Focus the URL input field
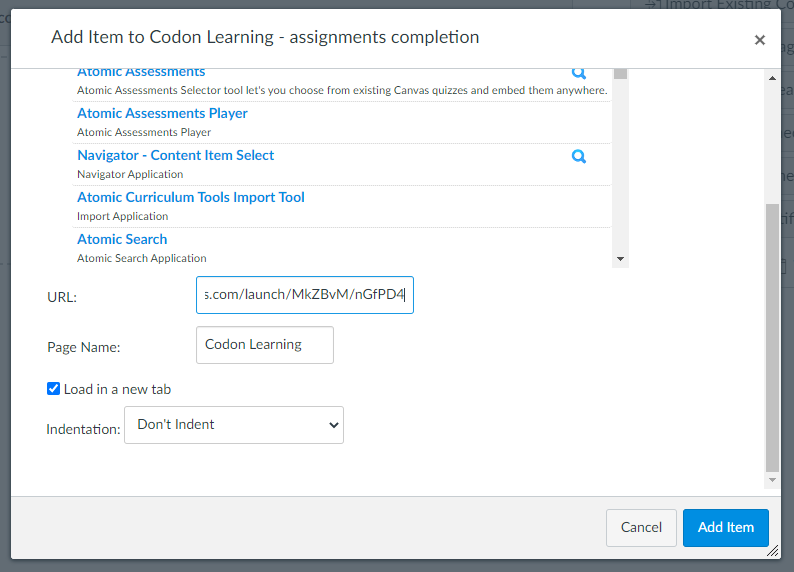794x572 pixels. (305, 295)
